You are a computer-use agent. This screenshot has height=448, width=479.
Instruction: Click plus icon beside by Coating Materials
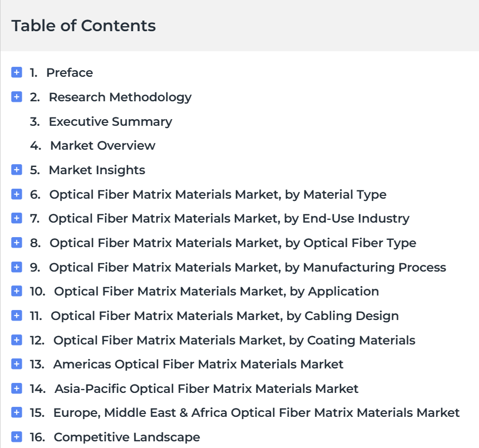pos(17,340)
